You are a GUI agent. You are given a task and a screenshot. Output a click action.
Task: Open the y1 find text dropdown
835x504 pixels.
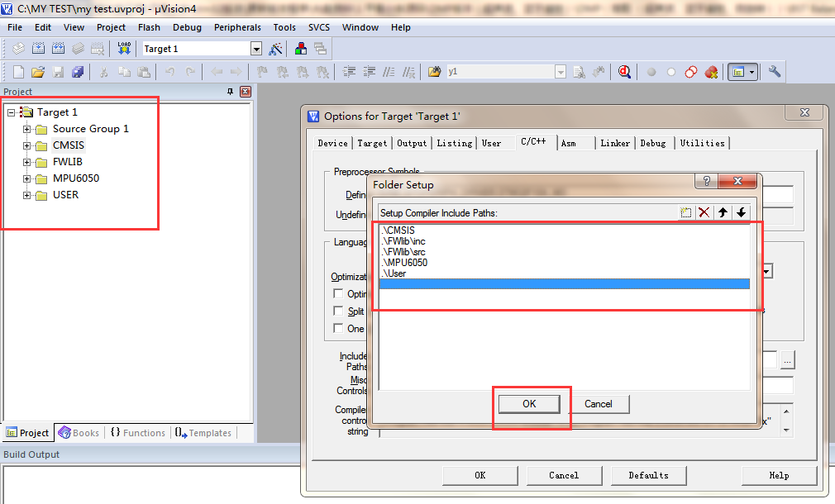tap(561, 72)
